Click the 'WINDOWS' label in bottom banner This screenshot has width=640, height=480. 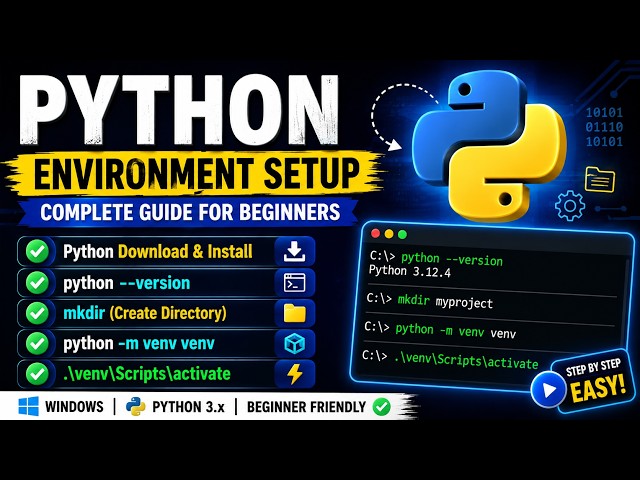74,407
